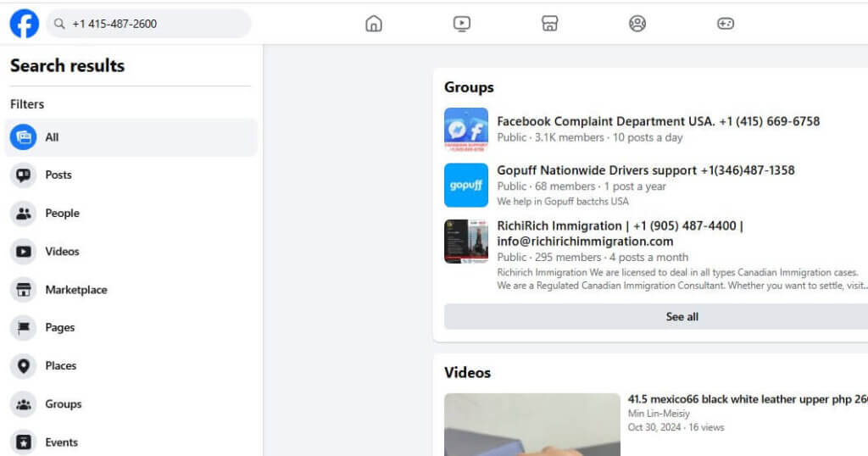Filter results by People label

point(63,213)
